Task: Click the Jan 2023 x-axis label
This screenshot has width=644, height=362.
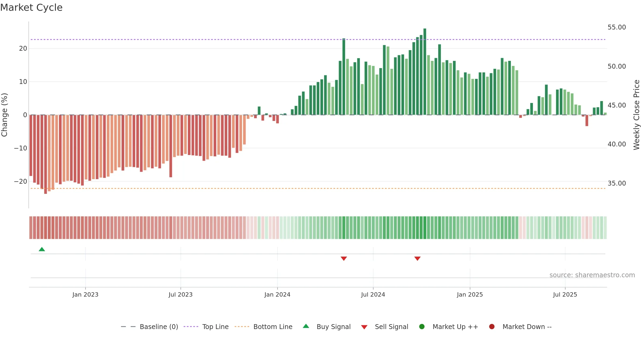Action: [x=85, y=294]
